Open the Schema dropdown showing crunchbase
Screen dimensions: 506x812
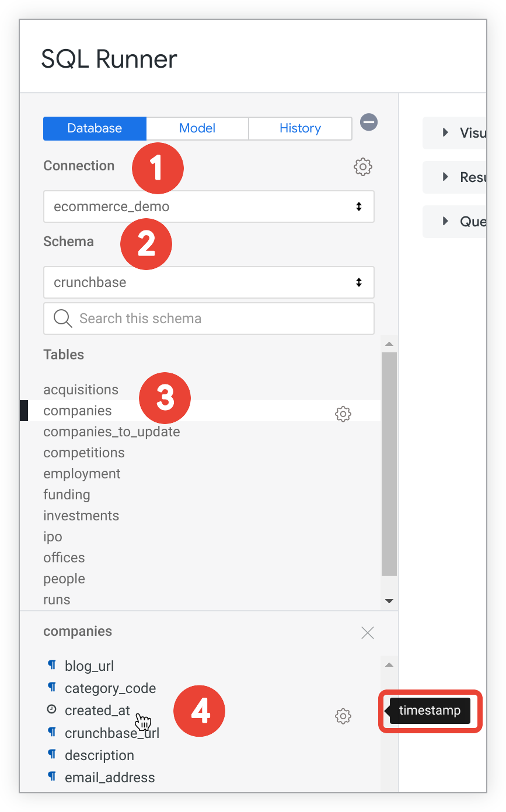(208, 282)
